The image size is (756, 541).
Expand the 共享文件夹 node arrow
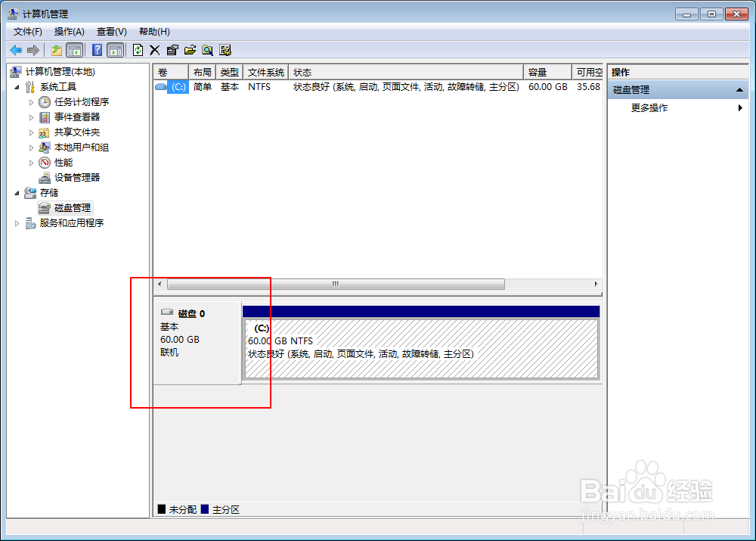point(31,132)
